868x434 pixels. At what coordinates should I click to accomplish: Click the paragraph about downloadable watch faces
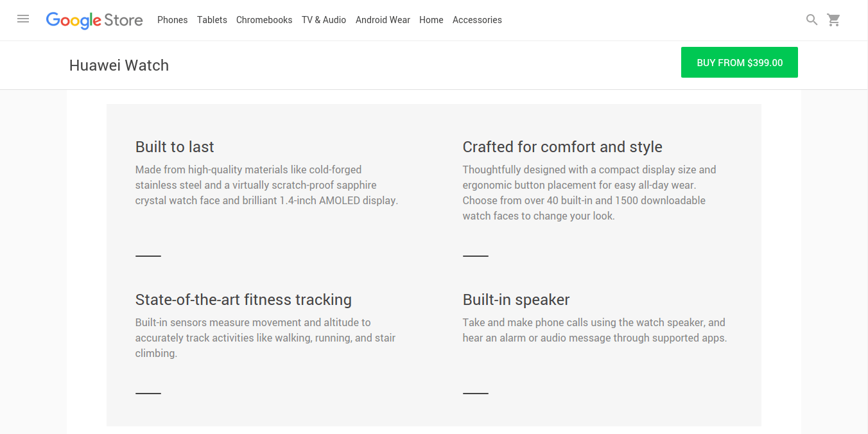[x=589, y=193]
